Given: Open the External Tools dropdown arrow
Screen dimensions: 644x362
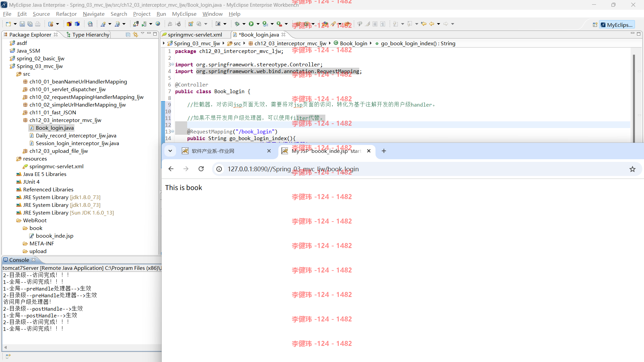Looking at the screenshot, I should [x=286, y=24].
